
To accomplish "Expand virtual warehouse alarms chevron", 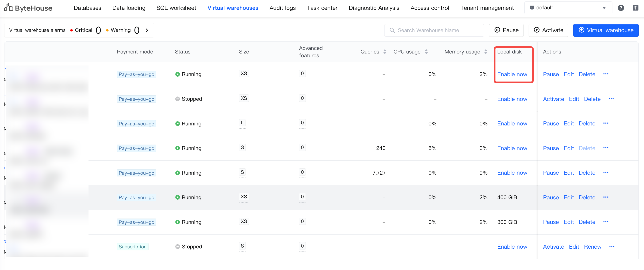I will (147, 30).
